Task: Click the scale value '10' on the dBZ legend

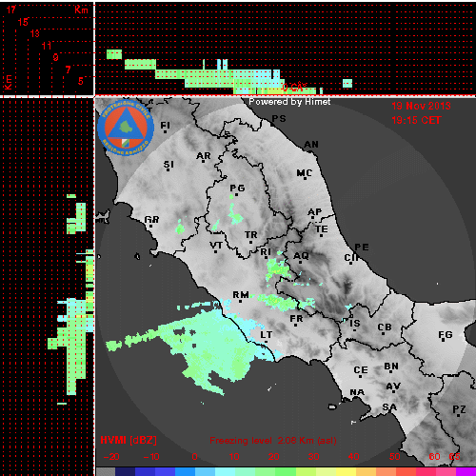Action: tap(234, 457)
